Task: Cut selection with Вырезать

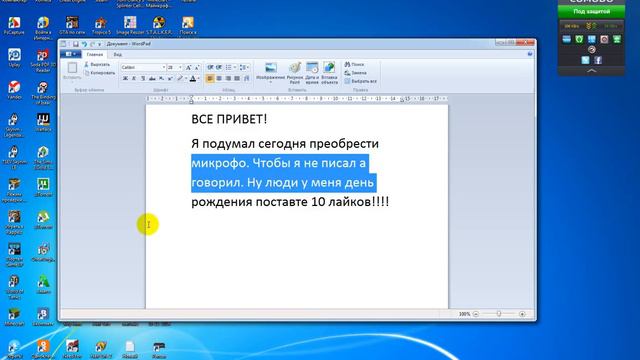Action: coord(97,64)
